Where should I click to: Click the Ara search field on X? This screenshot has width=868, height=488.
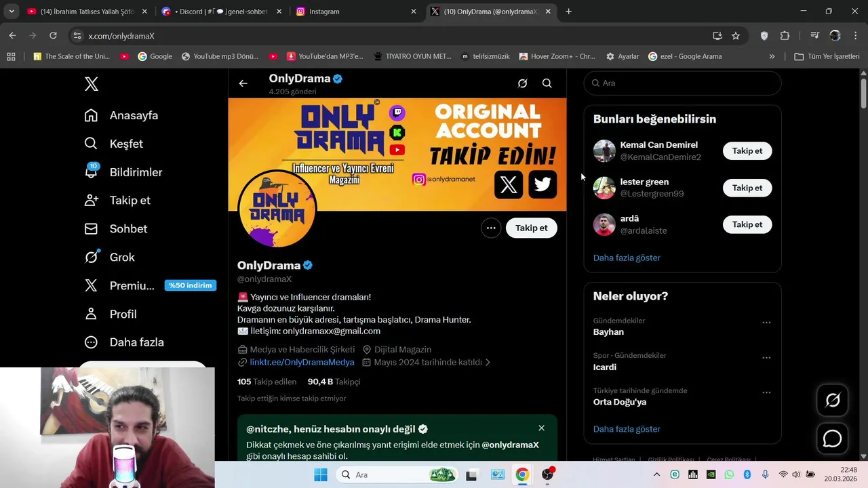pyautogui.click(x=682, y=83)
